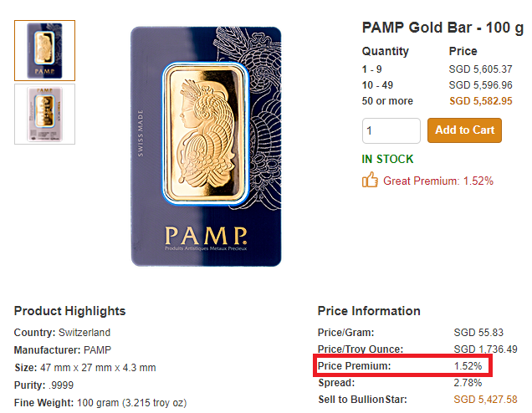
Task: Click the thumbs-up Great Premium icon
Action: point(370,180)
